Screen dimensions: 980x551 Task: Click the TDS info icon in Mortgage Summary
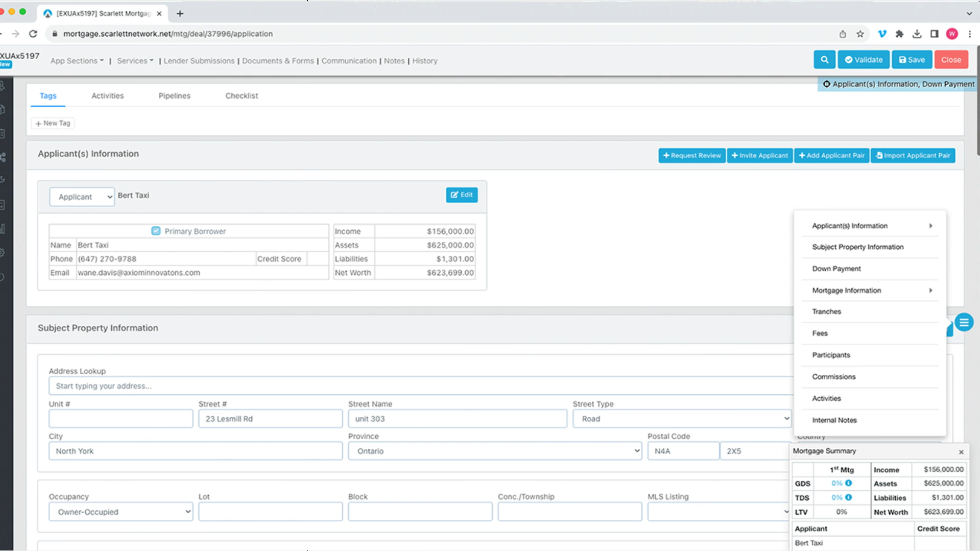(848, 497)
